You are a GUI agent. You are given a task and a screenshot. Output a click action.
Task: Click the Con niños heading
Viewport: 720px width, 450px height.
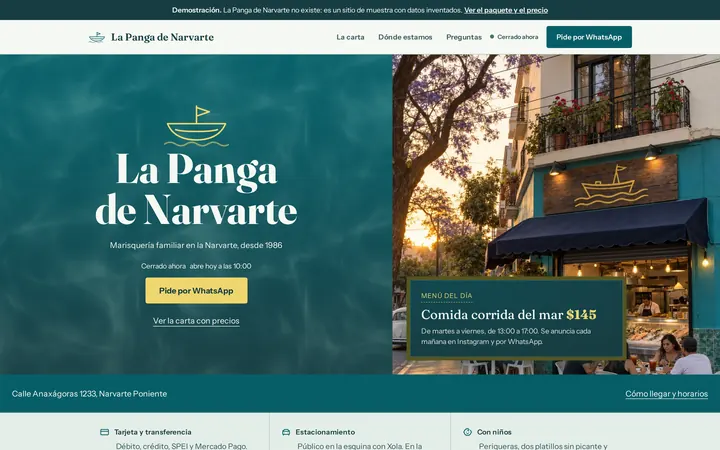[494, 432]
